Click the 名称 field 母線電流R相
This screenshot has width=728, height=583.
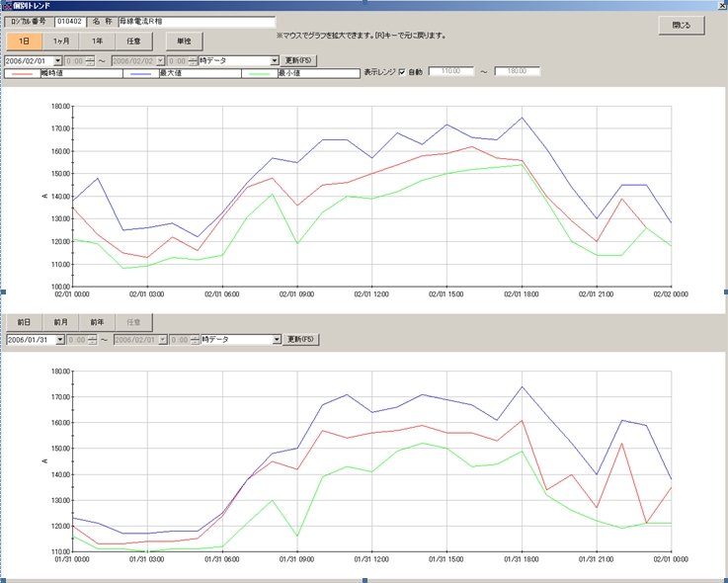197,22
